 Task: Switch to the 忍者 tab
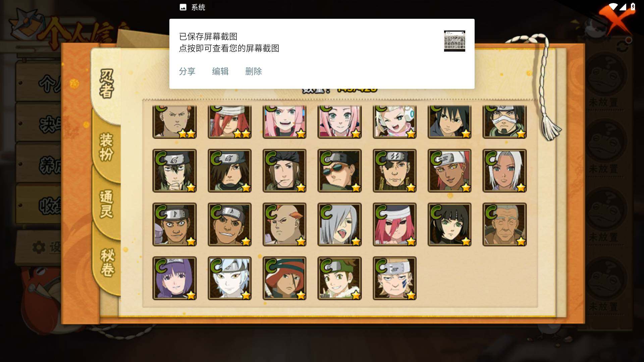click(x=106, y=84)
